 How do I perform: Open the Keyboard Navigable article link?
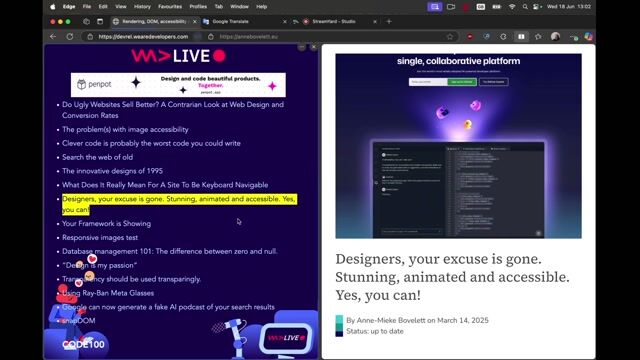pos(165,185)
